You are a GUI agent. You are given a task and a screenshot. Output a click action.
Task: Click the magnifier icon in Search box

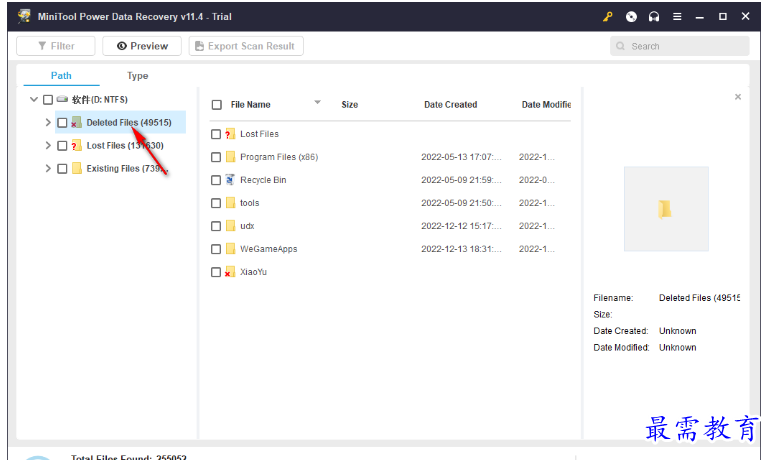click(x=620, y=46)
